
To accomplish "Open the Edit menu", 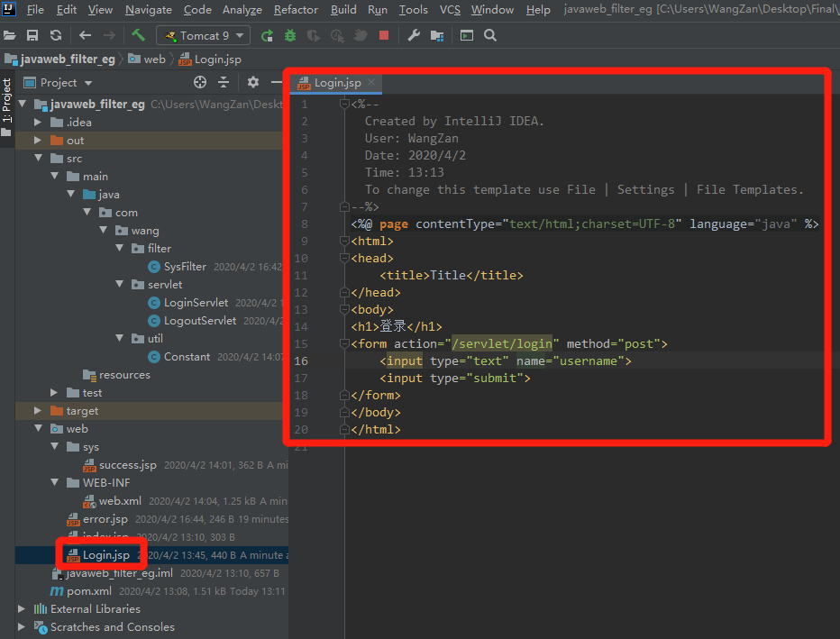I will [67, 10].
